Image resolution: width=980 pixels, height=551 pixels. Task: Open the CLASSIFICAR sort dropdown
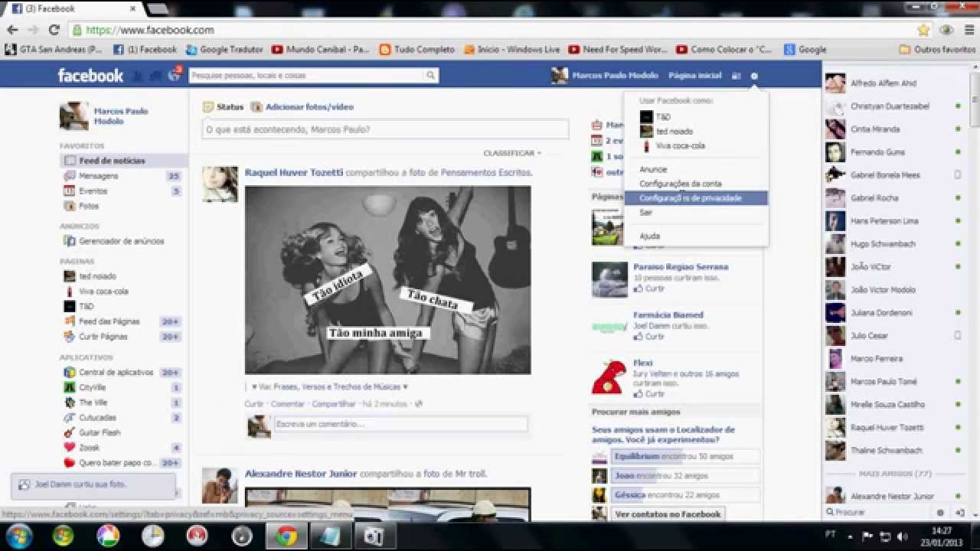coord(512,153)
